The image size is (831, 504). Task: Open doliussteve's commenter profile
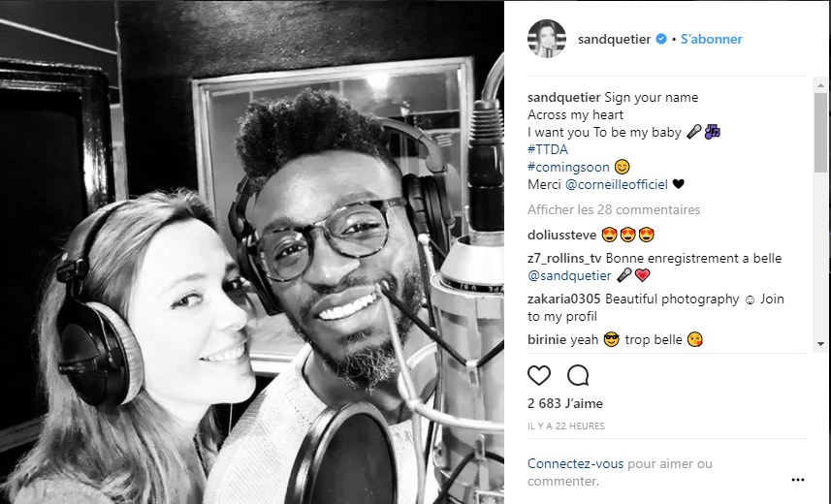coord(561,235)
